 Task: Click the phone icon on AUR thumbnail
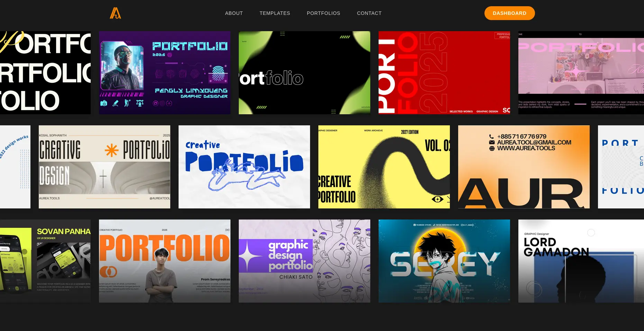click(x=491, y=136)
